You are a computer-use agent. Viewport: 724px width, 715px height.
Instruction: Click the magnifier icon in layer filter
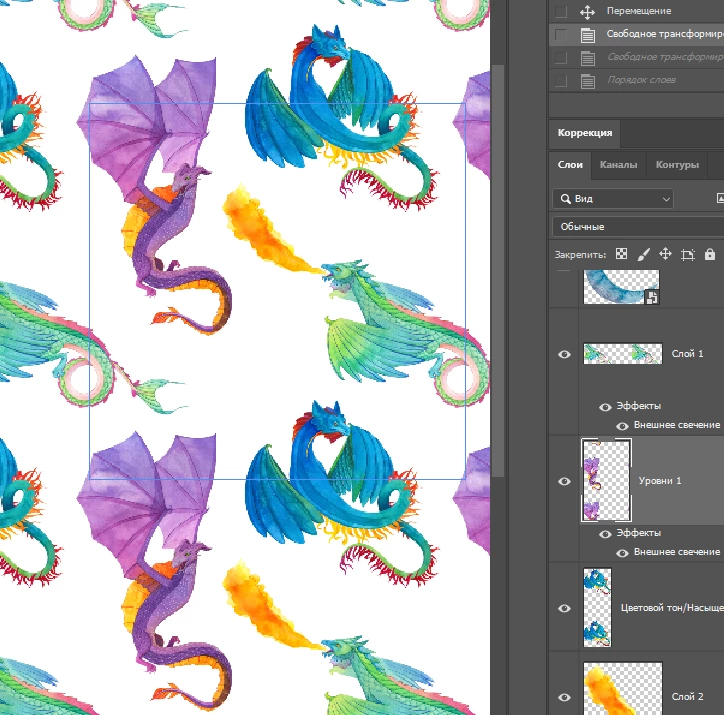tap(565, 199)
